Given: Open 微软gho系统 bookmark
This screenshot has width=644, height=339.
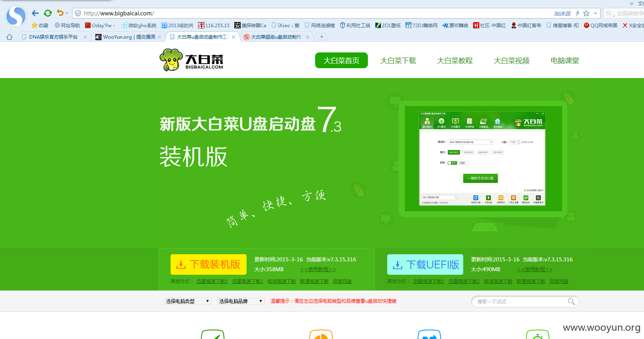Looking at the screenshot, I should (x=139, y=25).
